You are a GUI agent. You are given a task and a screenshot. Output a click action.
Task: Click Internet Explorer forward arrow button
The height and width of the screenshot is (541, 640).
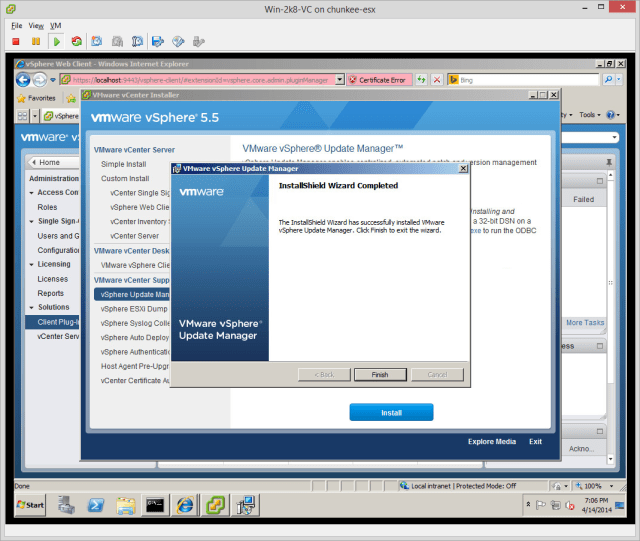pos(40,80)
